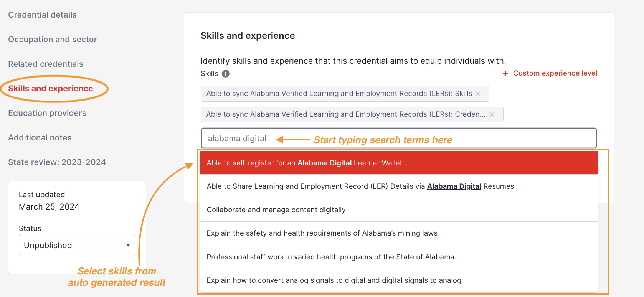The height and width of the screenshot is (297, 644).
Task: Click the skills search input field
Action: click(x=399, y=138)
